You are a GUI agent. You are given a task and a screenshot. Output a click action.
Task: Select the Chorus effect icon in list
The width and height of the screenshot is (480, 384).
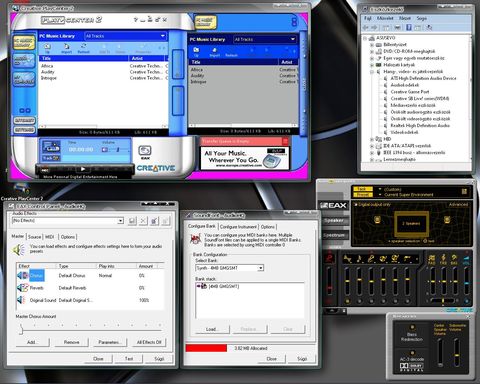coord(23,276)
